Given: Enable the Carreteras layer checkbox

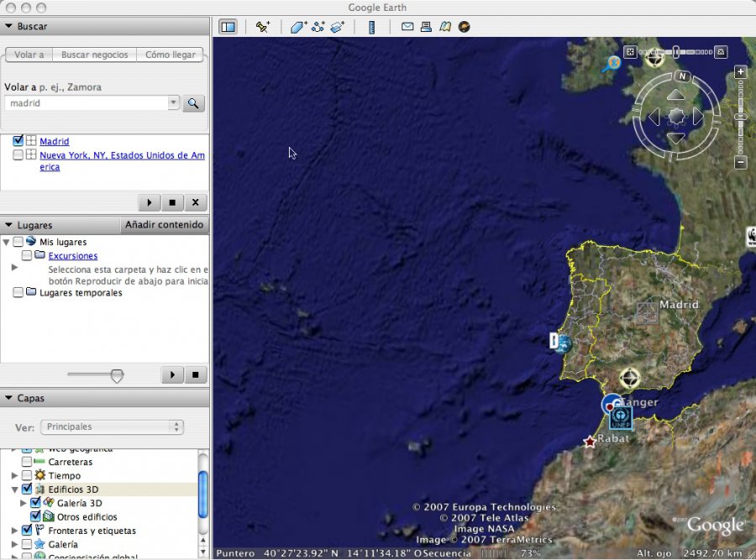Looking at the screenshot, I should pos(27,462).
